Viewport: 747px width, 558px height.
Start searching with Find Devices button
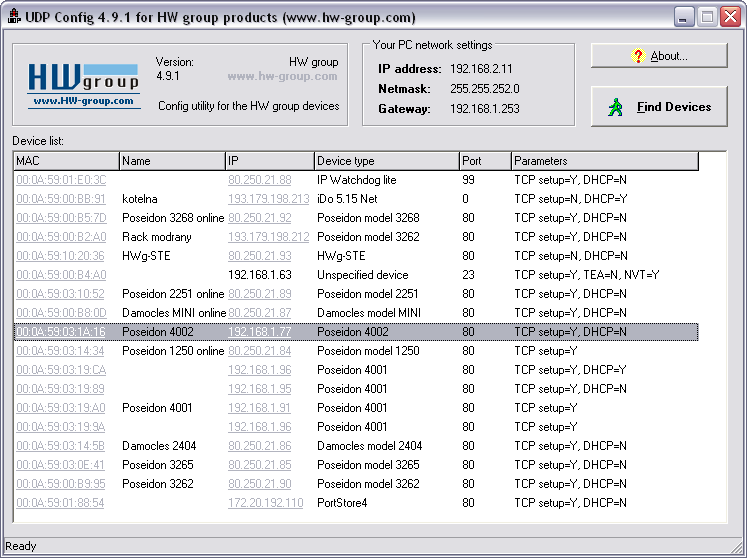click(x=659, y=107)
